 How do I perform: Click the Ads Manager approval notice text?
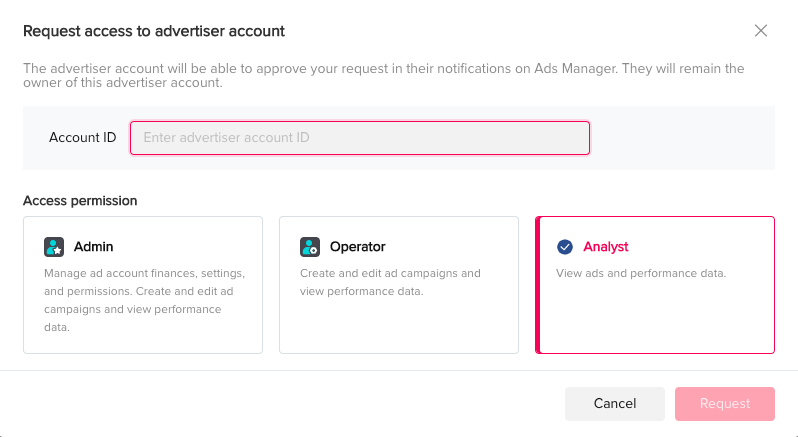384,75
